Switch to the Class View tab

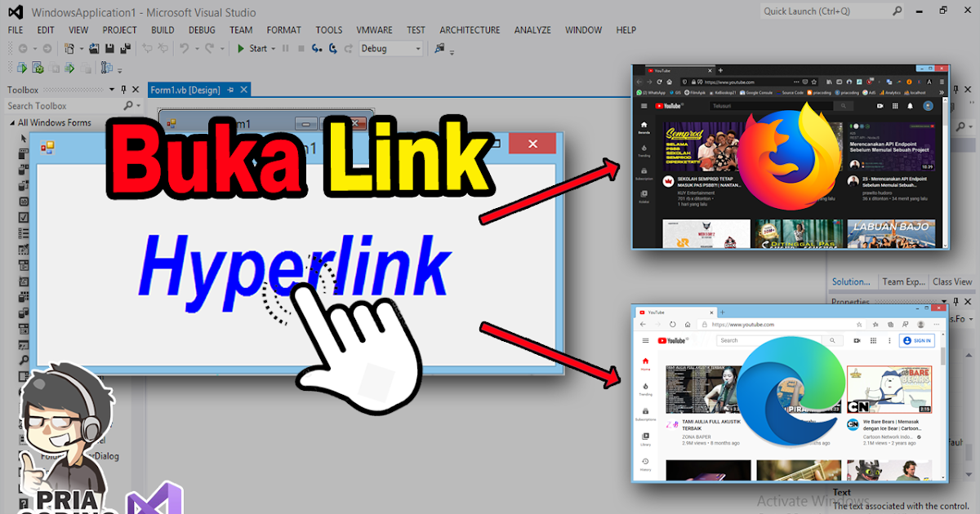951,282
